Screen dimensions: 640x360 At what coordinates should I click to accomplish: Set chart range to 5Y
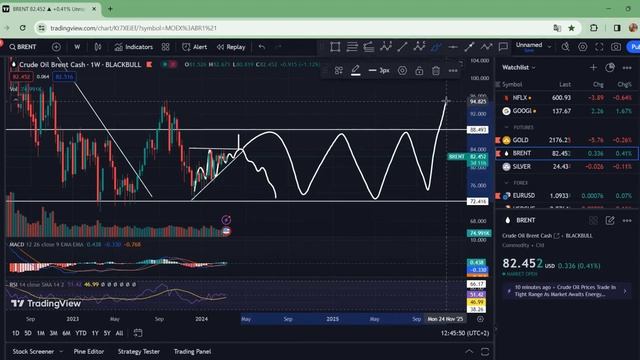point(107,333)
